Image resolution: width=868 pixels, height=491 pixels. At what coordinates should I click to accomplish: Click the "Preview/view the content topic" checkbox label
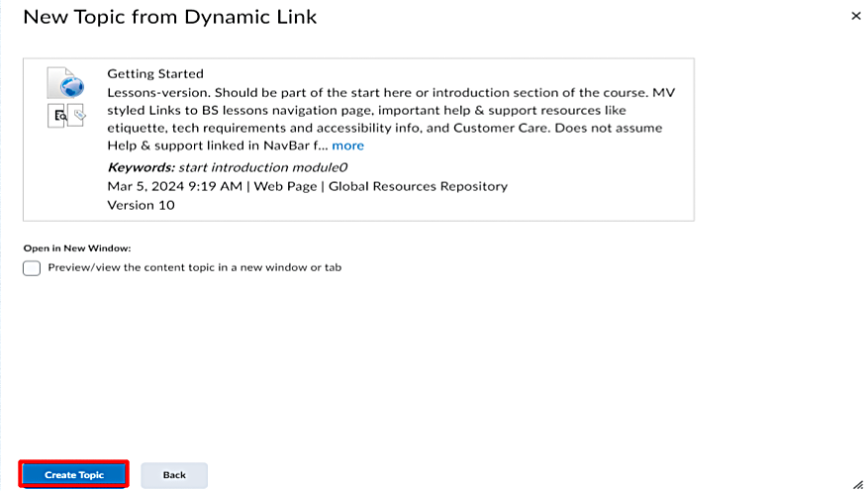194,267
